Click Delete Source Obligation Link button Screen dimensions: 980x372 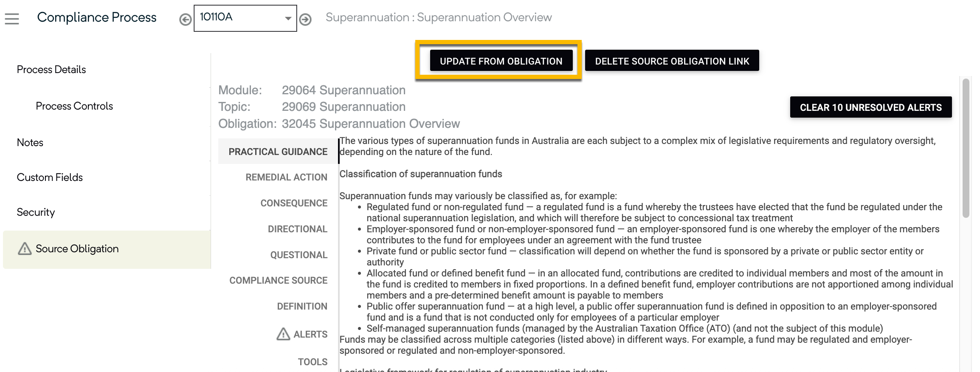pyautogui.click(x=672, y=61)
